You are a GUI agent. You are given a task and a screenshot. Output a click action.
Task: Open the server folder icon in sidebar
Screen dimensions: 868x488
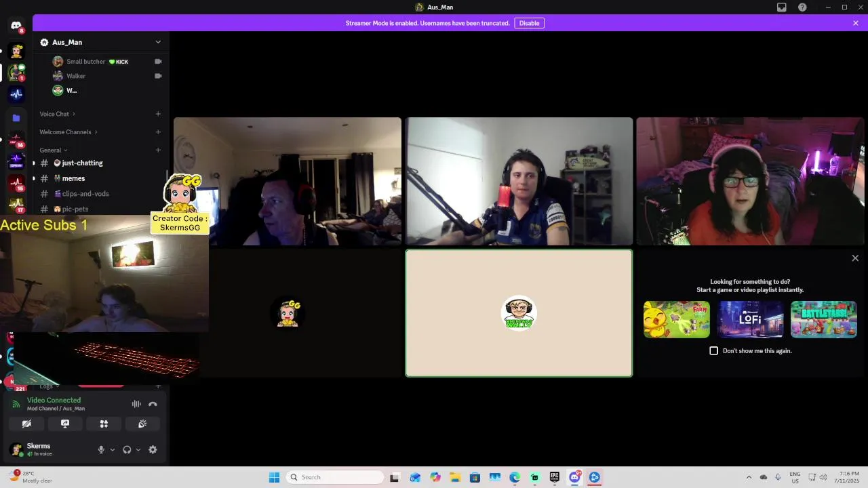click(16, 118)
